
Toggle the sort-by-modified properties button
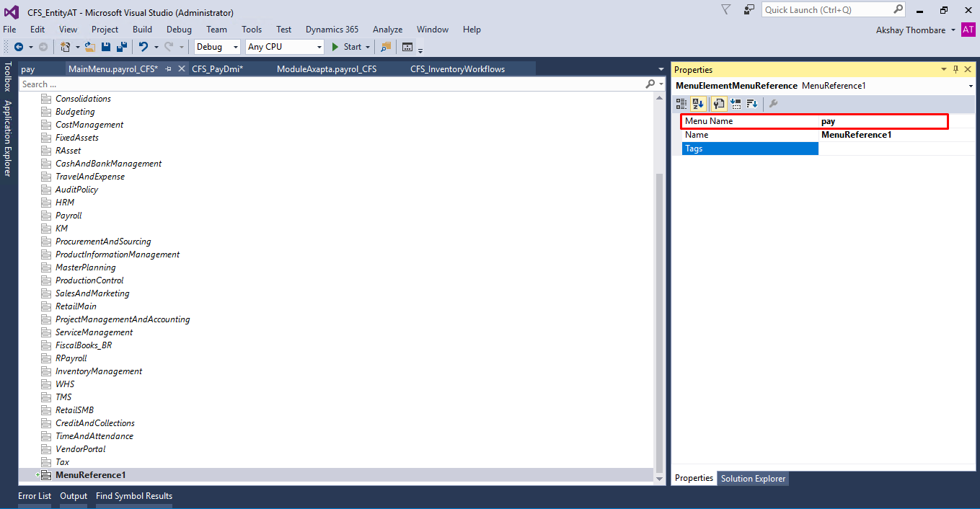coord(752,104)
